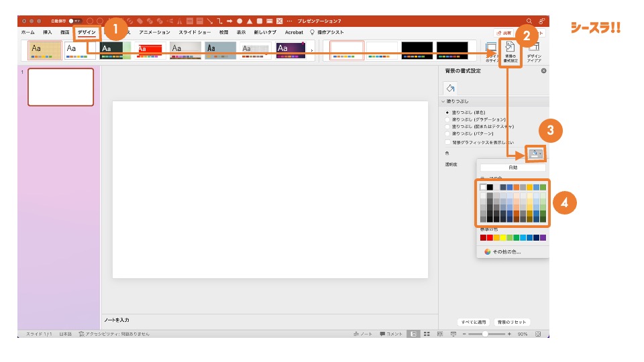This screenshot has width=644, height=362.
Task: Click the collaboration person icon in title bar
Action: pos(542,21)
